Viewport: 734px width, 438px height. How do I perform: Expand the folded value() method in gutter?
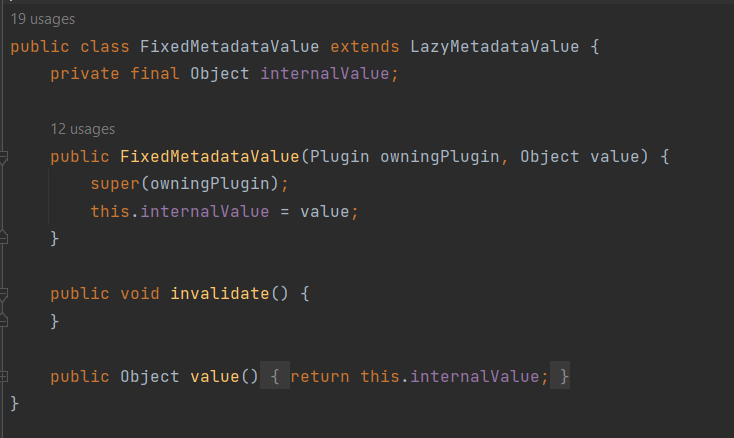tap(4, 376)
